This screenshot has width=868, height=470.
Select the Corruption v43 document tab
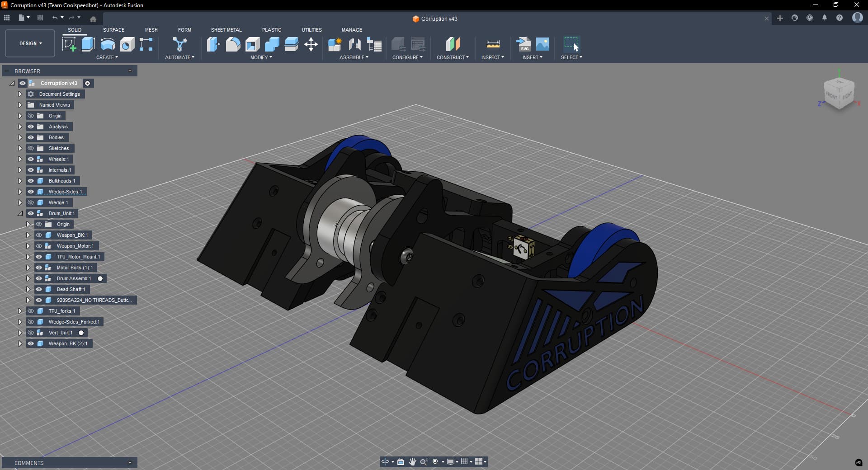(x=435, y=19)
